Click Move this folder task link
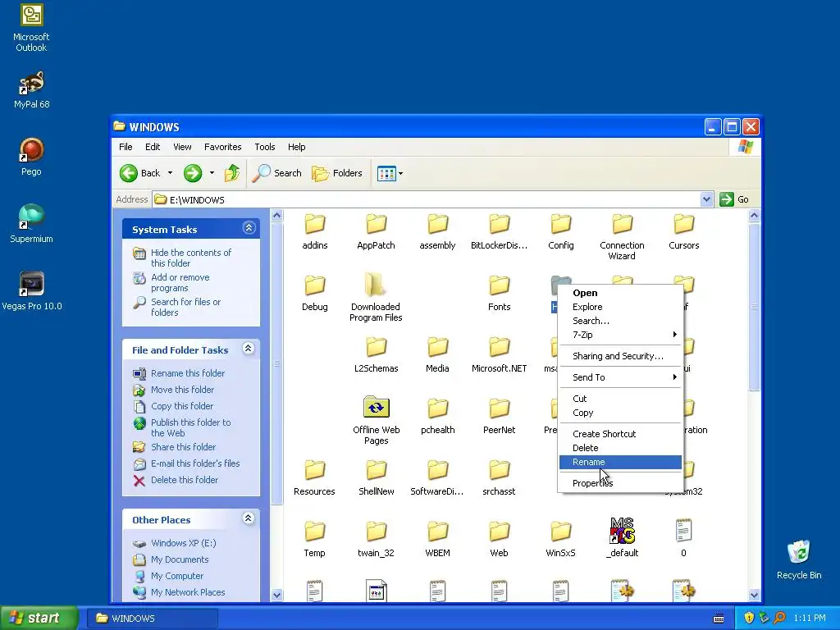 pyautogui.click(x=182, y=390)
